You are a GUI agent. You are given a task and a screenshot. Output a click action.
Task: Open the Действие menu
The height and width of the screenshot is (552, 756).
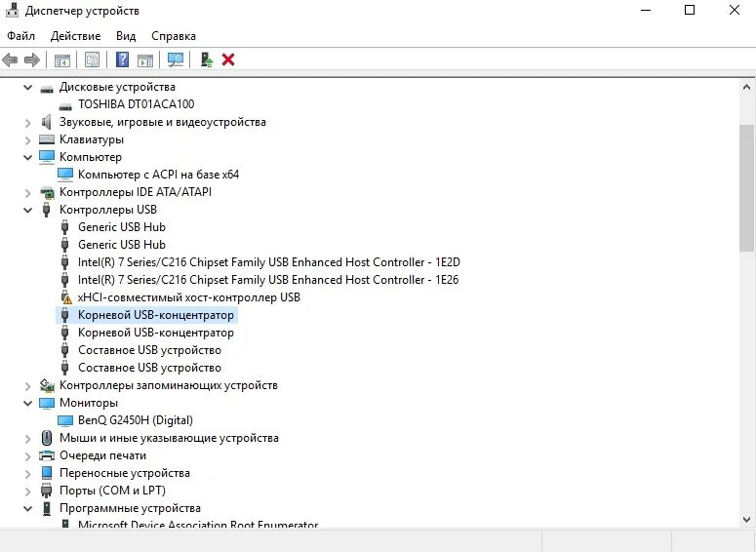[x=76, y=36]
